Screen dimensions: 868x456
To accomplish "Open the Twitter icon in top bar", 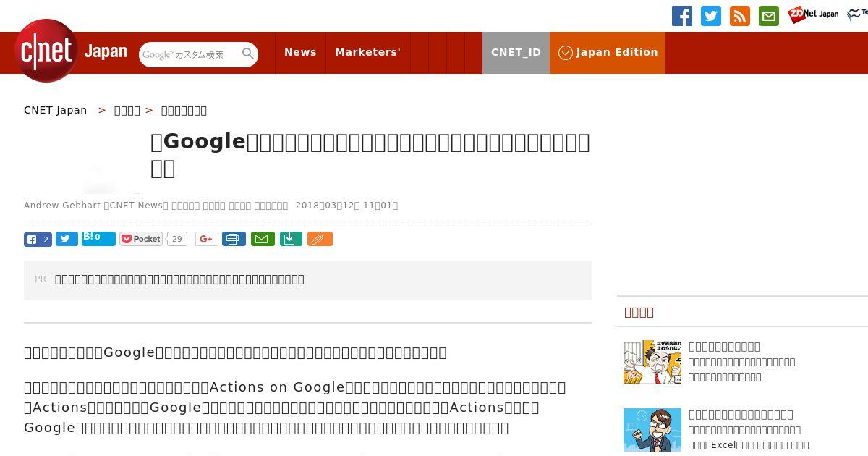I will pos(711,16).
